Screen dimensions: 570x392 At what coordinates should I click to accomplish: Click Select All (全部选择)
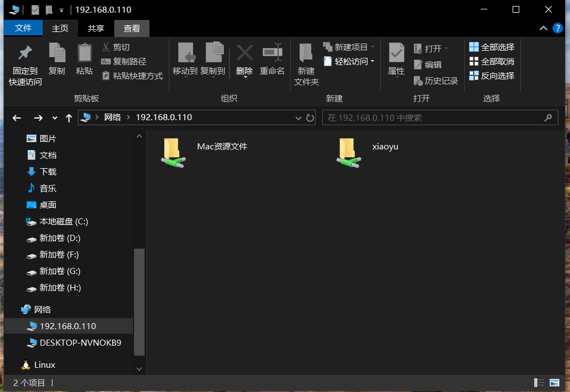[492, 47]
